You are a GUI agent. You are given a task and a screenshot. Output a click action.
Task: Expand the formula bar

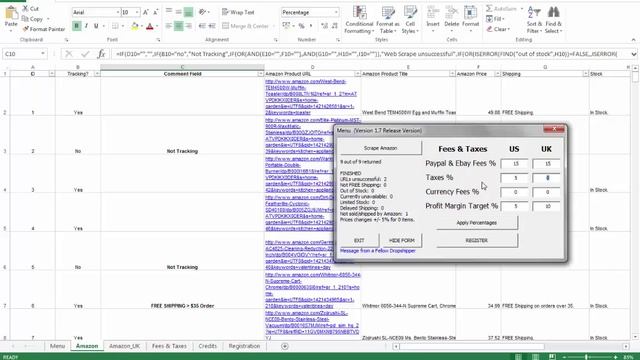[633, 54]
